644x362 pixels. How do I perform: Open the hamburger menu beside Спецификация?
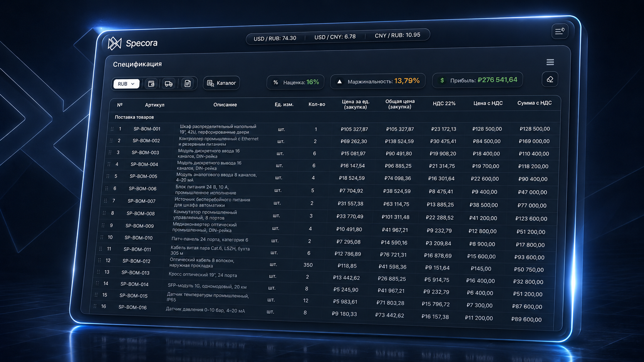(x=550, y=62)
